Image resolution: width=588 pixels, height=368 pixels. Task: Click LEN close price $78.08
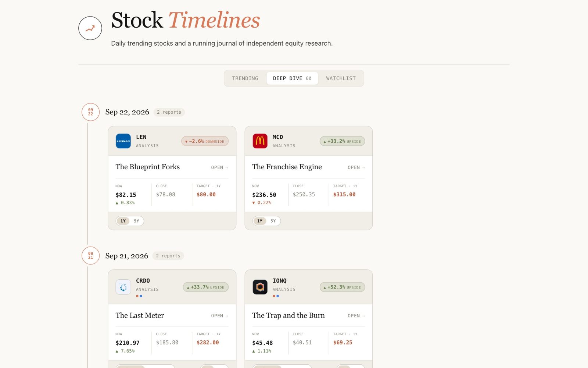[166, 194]
